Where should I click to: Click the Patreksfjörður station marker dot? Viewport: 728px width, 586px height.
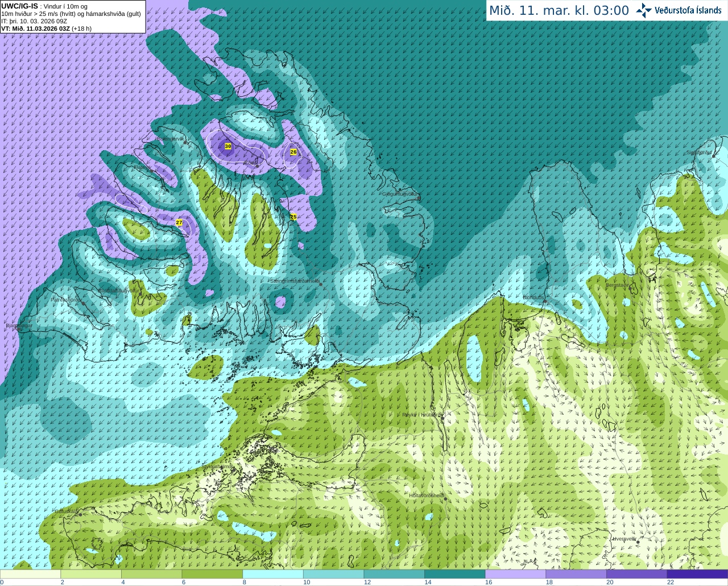pyautogui.click(x=84, y=303)
